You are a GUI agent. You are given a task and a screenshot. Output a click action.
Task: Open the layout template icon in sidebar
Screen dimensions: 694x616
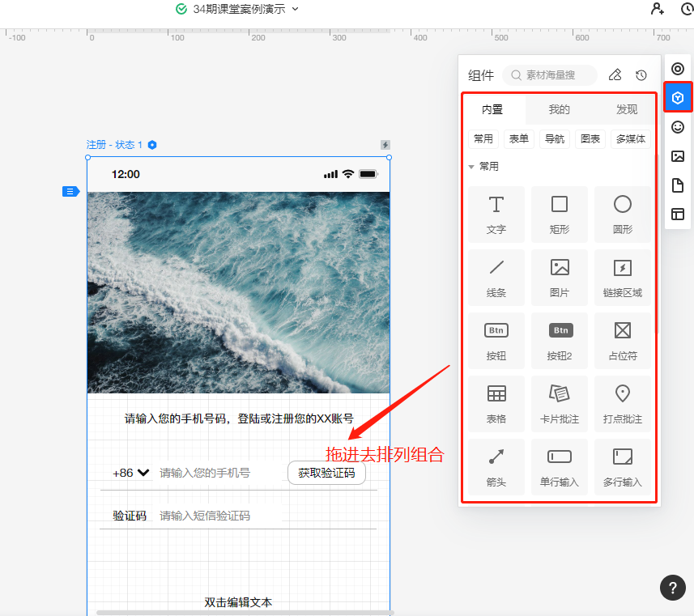[678, 215]
